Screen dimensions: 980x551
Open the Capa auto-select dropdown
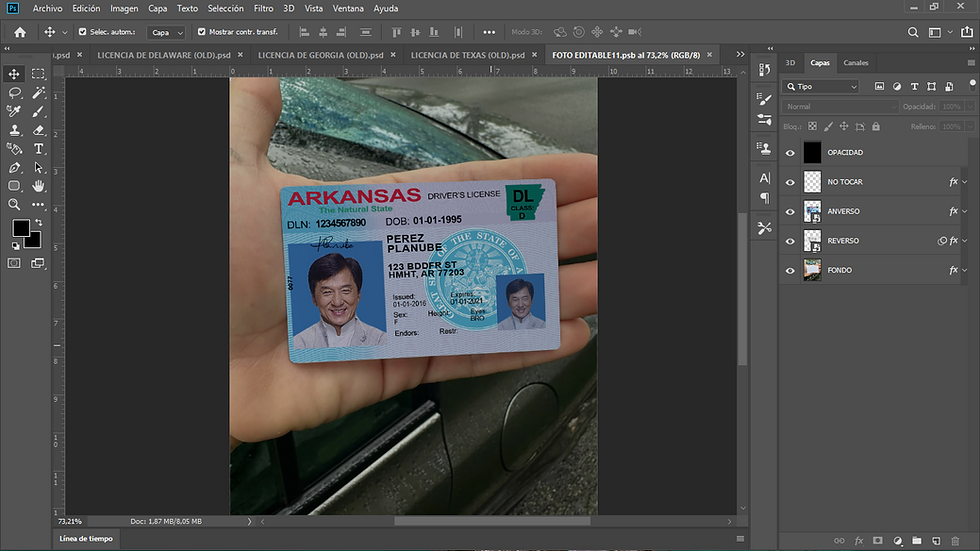click(166, 32)
